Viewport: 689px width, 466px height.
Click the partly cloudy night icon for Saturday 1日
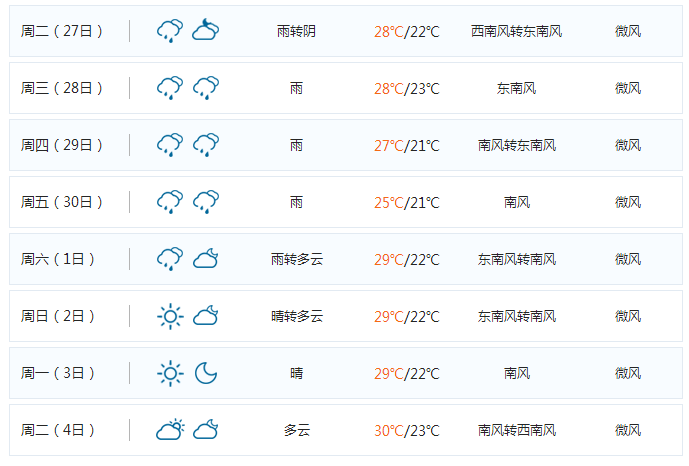point(206,259)
